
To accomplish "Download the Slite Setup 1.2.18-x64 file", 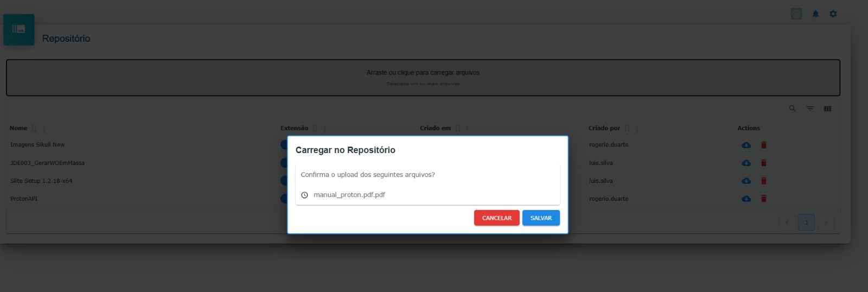I will [746, 181].
